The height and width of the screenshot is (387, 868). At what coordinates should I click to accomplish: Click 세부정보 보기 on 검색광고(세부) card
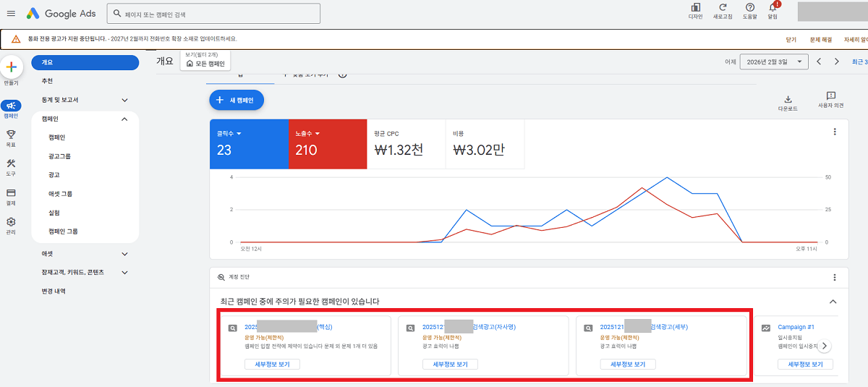pyautogui.click(x=628, y=365)
